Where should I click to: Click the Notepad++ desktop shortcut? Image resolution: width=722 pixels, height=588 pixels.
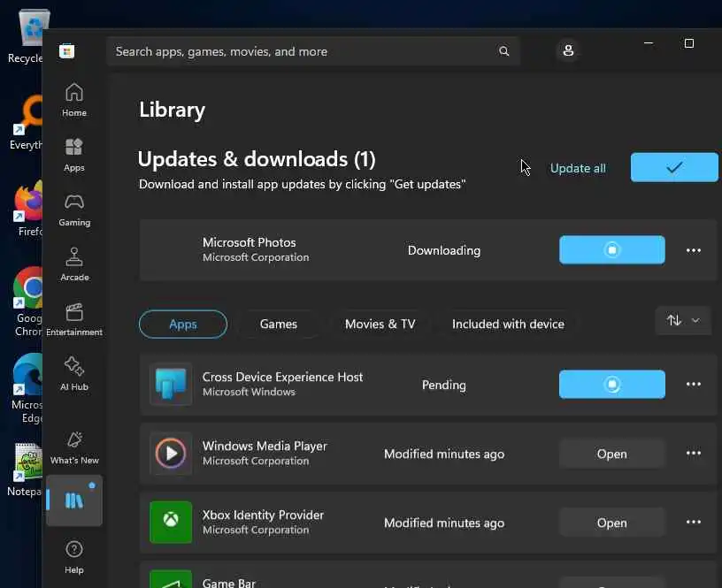point(26,470)
